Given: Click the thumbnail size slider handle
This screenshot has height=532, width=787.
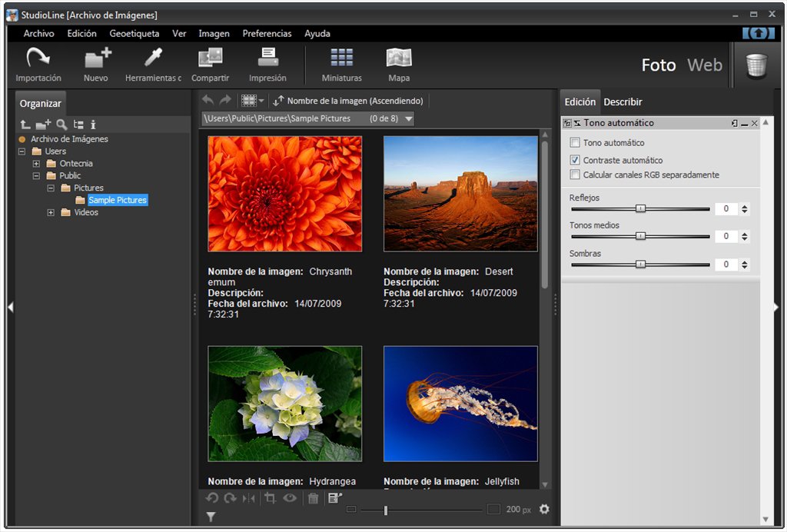Looking at the screenshot, I should click(386, 510).
